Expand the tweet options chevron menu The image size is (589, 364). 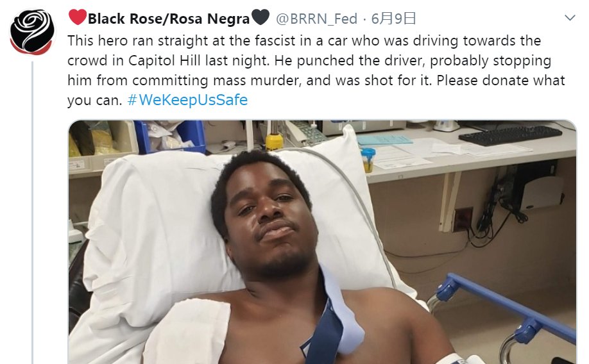(570, 18)
